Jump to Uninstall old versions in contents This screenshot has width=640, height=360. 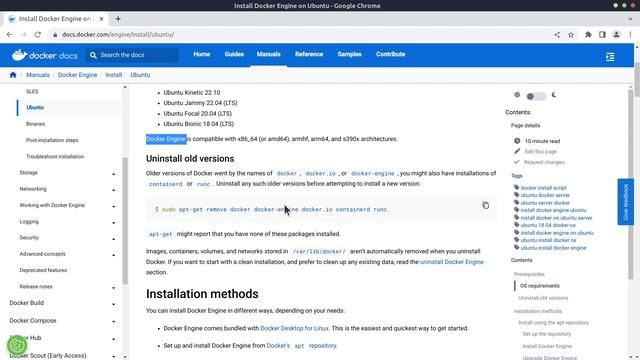[x=543, y=298]
